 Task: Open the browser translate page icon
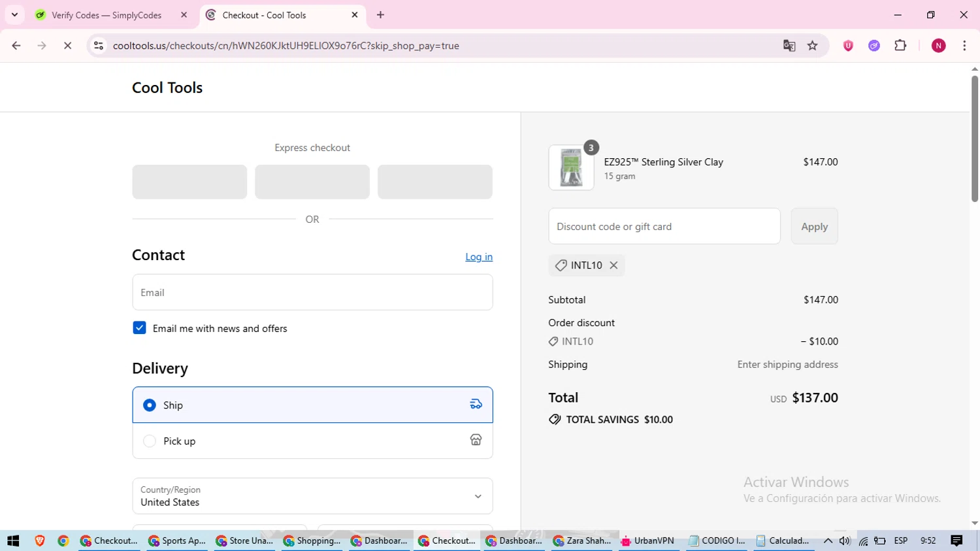(789, 46)
